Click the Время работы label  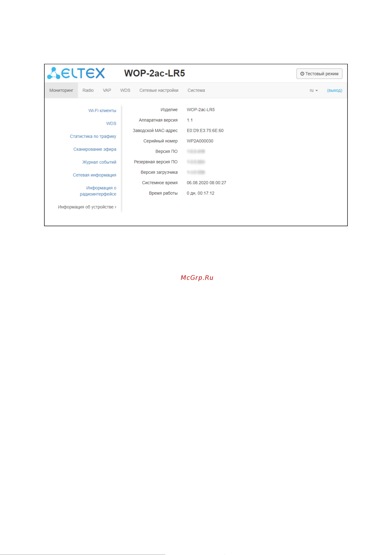pos(163,193)
